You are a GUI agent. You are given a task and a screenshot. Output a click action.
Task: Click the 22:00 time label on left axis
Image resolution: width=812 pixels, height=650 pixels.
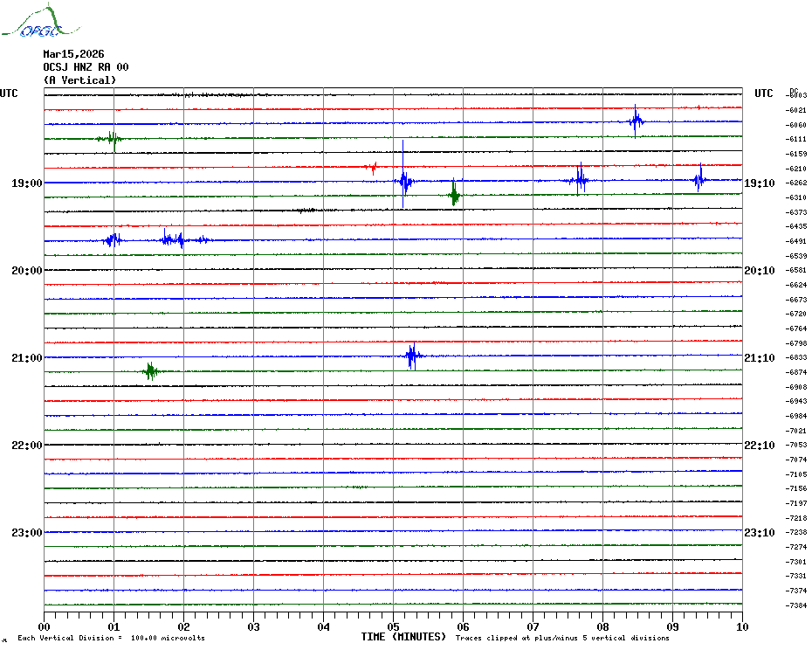click(x=26, y=446)
